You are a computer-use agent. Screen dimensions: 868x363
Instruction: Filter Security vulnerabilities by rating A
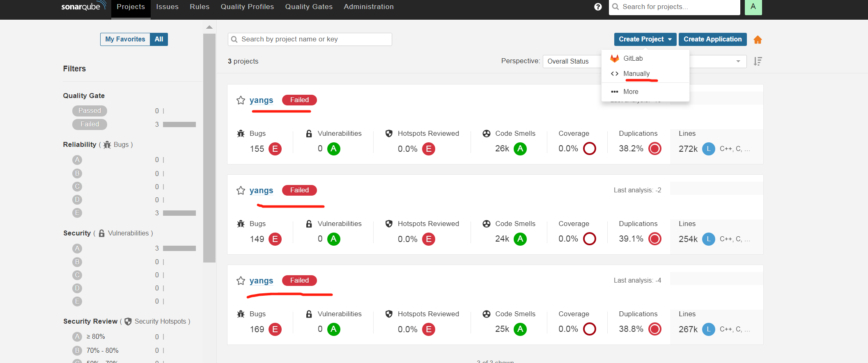click(x=77, y=249)
